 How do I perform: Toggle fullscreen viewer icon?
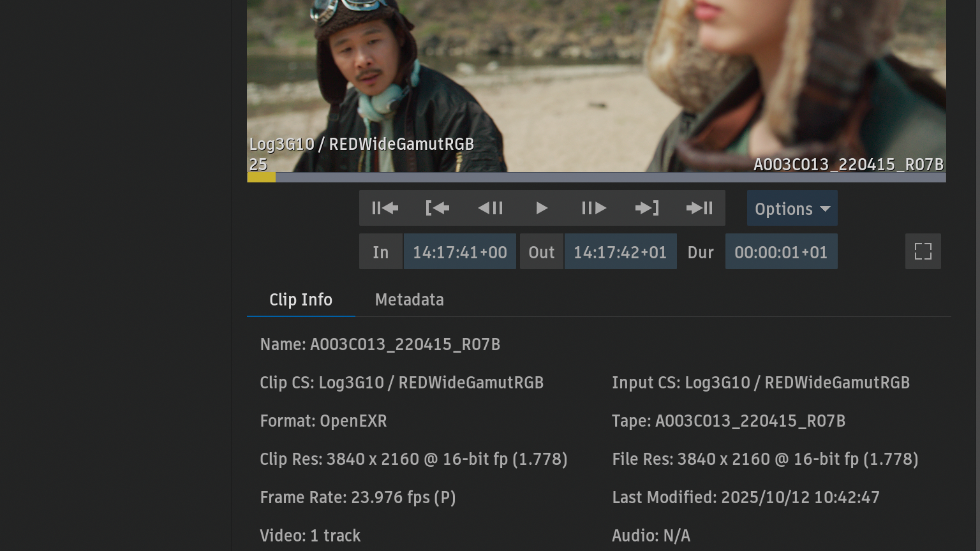923,251
